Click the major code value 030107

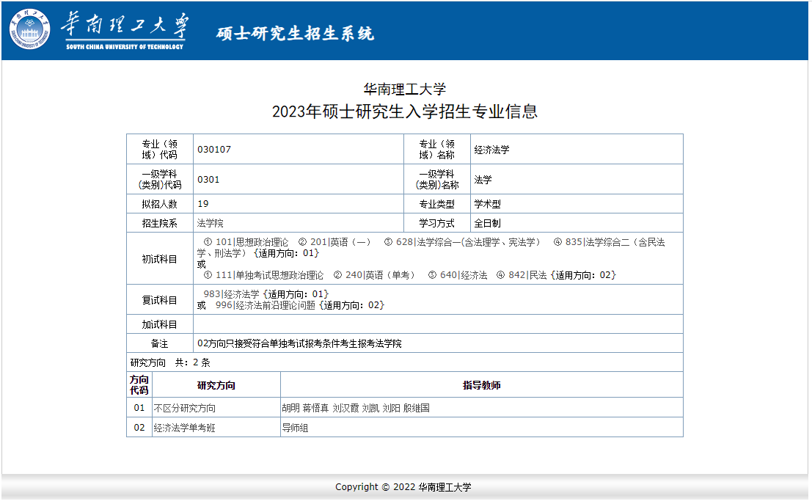214,150
